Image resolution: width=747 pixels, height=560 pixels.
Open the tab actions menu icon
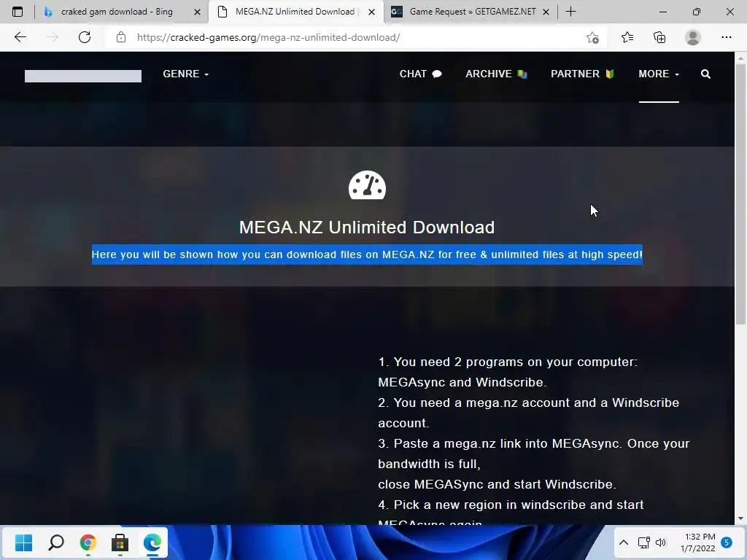18,12
